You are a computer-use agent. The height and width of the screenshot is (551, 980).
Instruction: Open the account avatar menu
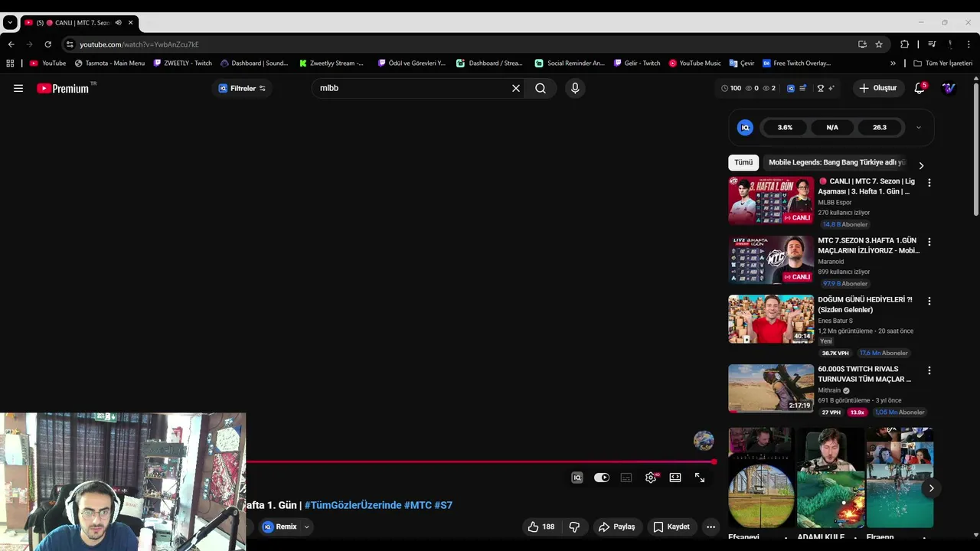[949, 88]
